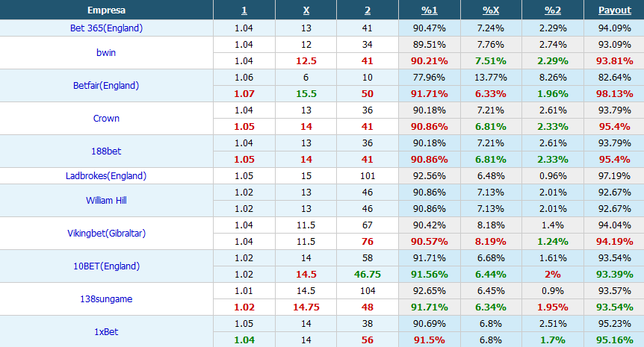Screen dimensions: 644x347
Task: Click Ladbrokes value 0.96%
Action: 552,176
